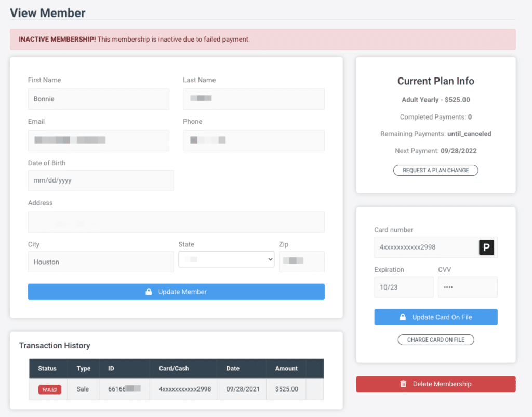This screenshot has width=532, height=417.
Task: Click Remaining Payments until_canceled text
Action: pyautogui.click(x=436, y=134)
